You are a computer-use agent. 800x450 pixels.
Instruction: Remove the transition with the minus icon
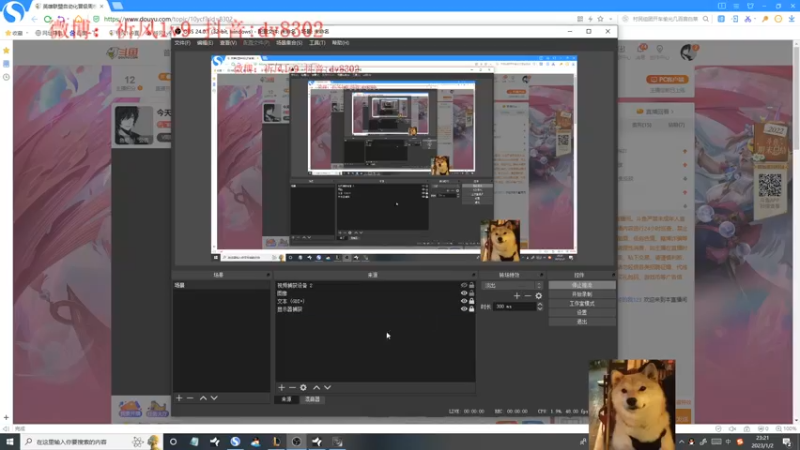pyautogui.click(x=528, y=296)
